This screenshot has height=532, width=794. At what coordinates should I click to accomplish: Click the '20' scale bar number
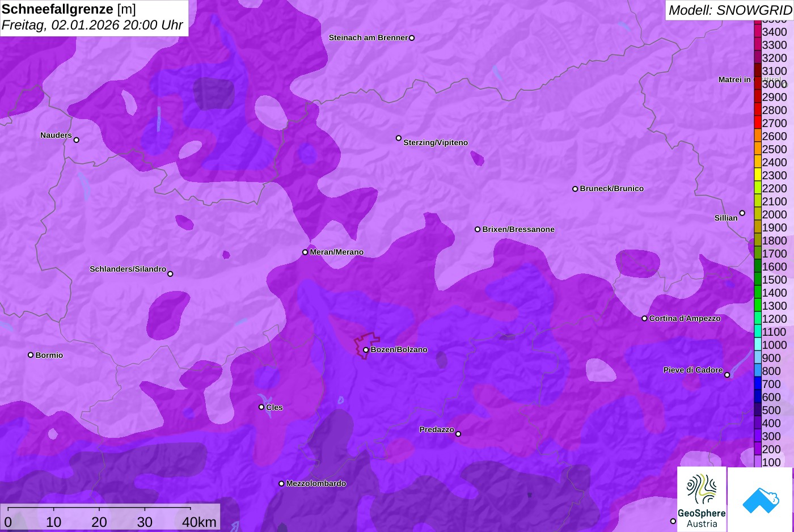coord(99,522)
